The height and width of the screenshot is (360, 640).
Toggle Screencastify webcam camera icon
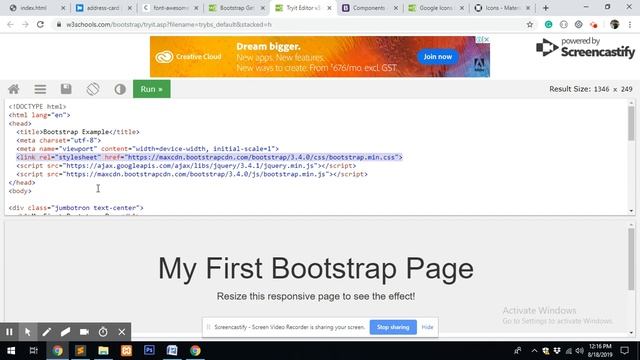point(84,332)
